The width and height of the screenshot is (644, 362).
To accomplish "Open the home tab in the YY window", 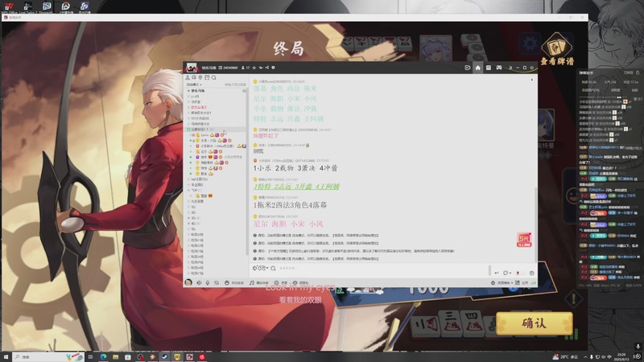I will [477, 68].
